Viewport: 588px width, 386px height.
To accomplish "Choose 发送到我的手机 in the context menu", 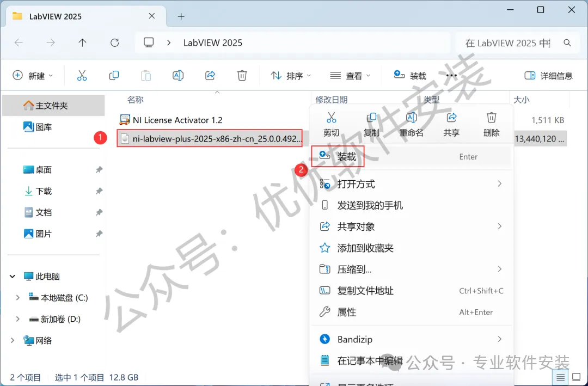I will 412,205.
